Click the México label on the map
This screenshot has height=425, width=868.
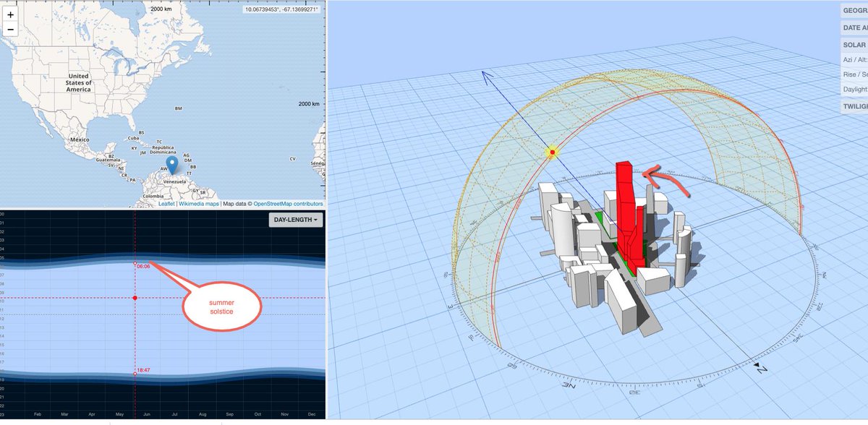(x=79, y=138)
